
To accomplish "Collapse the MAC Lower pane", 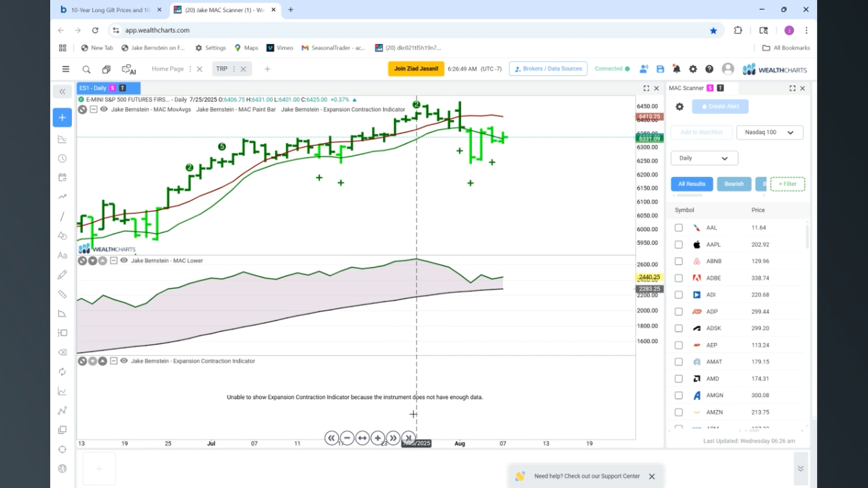I will coord(113,261).
